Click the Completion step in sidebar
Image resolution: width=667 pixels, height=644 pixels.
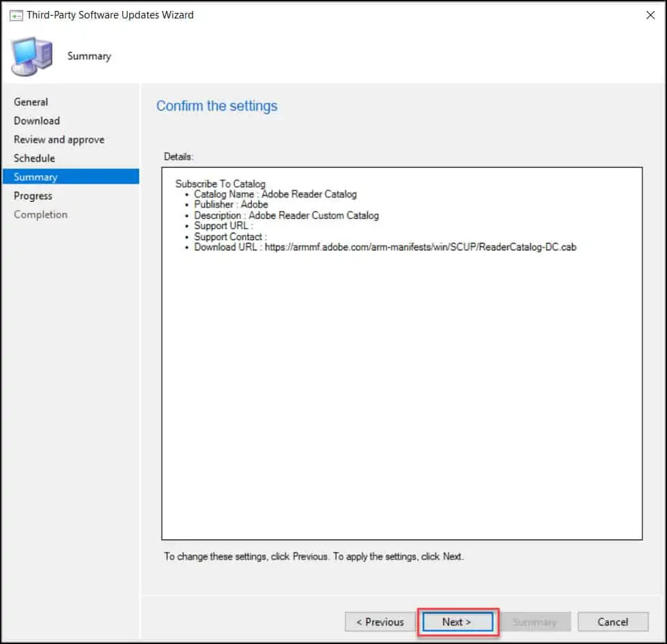click(40, 215)
